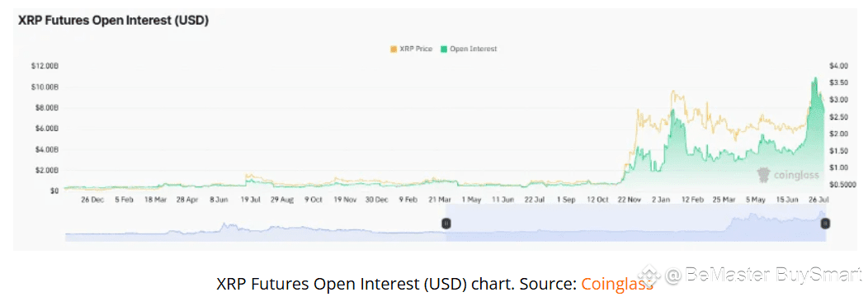Image resolution: width=868 pixels, height=297 pixels.
Task: Click the $3.00 right axis label
Action: coord(838,100)
